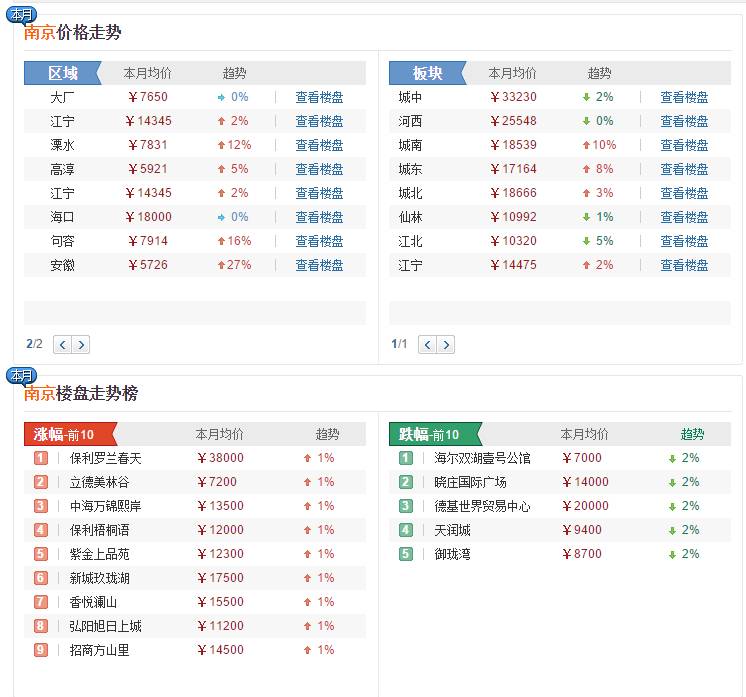
Task: Click the ¥8700 price of 御珑湾
Action: [582, 554]
